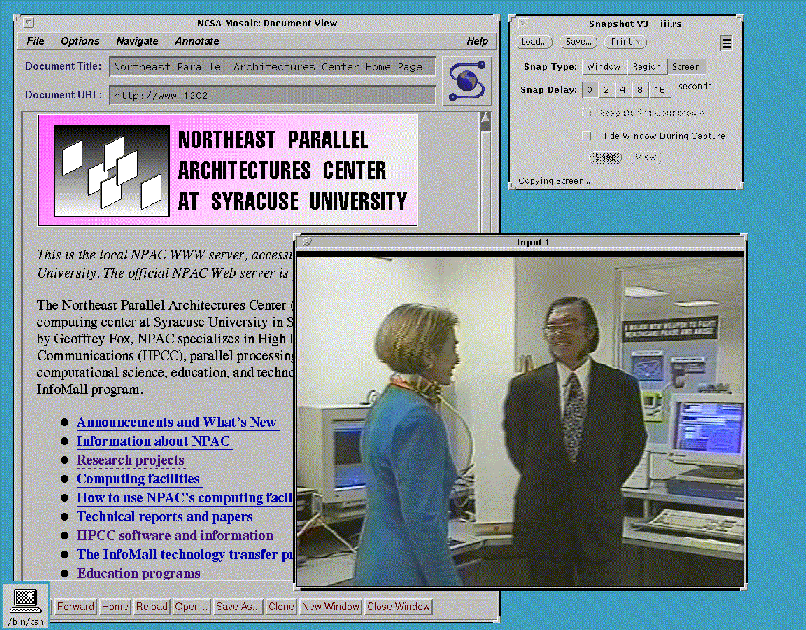
Task: Open the Options menu in Mosaic
Action: (x=80, y=41)
